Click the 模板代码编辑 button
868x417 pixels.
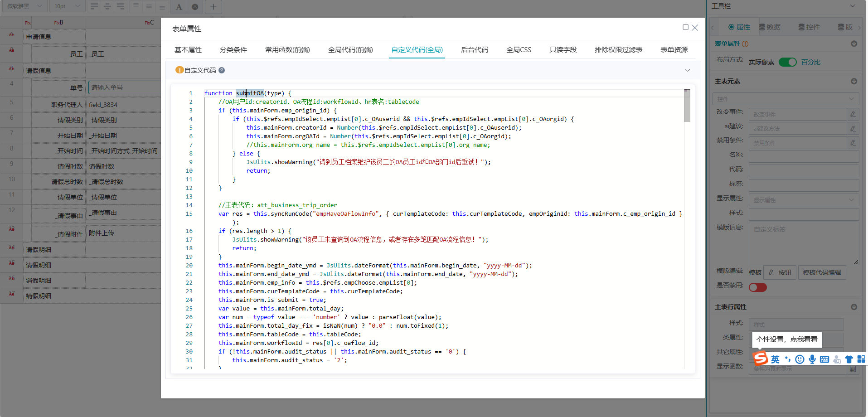pos(822,272)
